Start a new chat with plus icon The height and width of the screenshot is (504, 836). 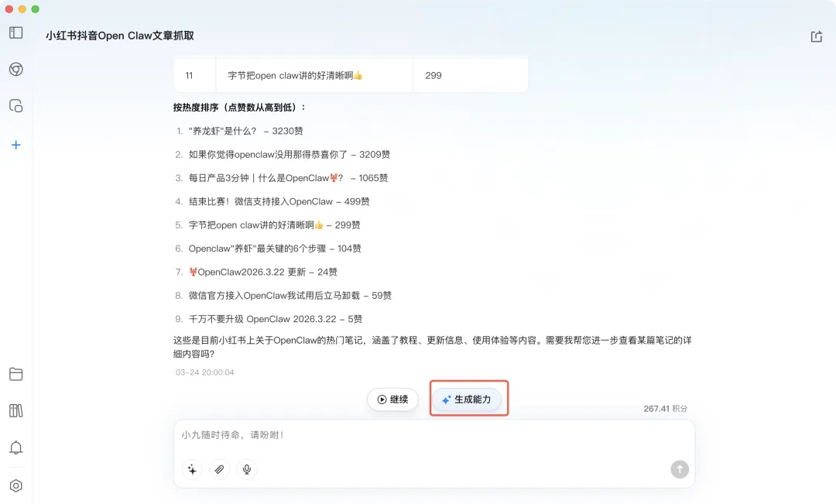(16, 145)
